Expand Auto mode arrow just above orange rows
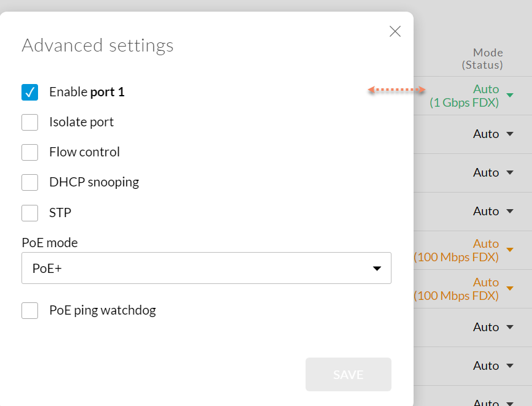The width and height of the screenshot is (532, 406). pyautogui.click(x=510, y=212)
